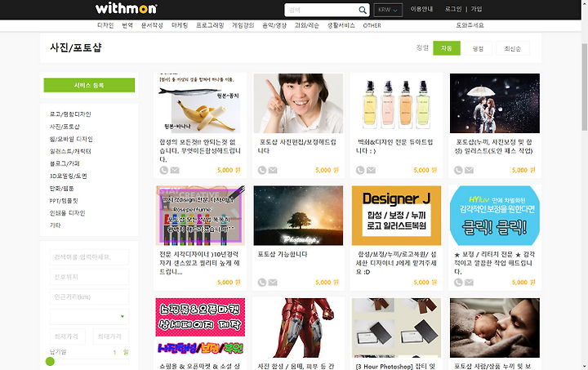Focus the 인근거리(km) distance field
The image size is (588, 370).
pyautogui.click(x=89, y=297)
